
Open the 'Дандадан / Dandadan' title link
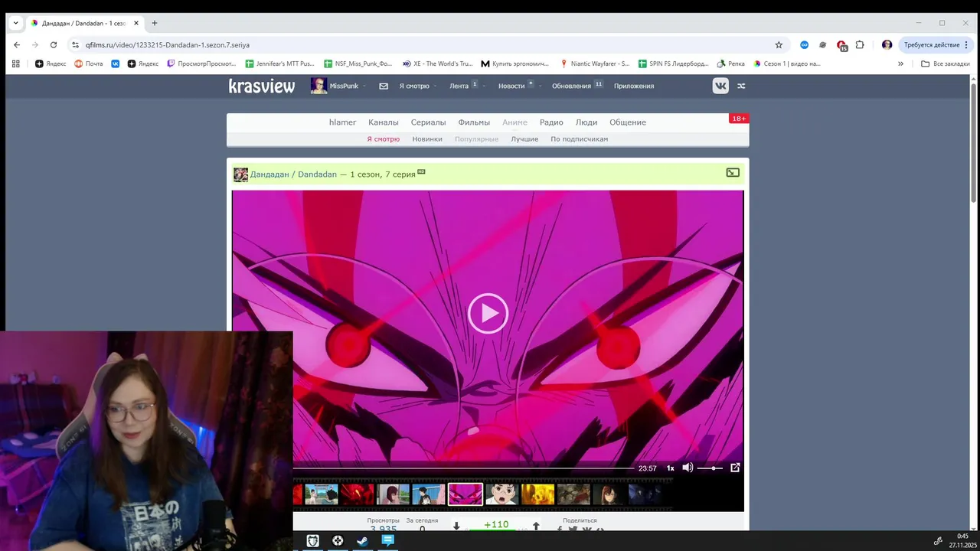[x=293, y=174]
